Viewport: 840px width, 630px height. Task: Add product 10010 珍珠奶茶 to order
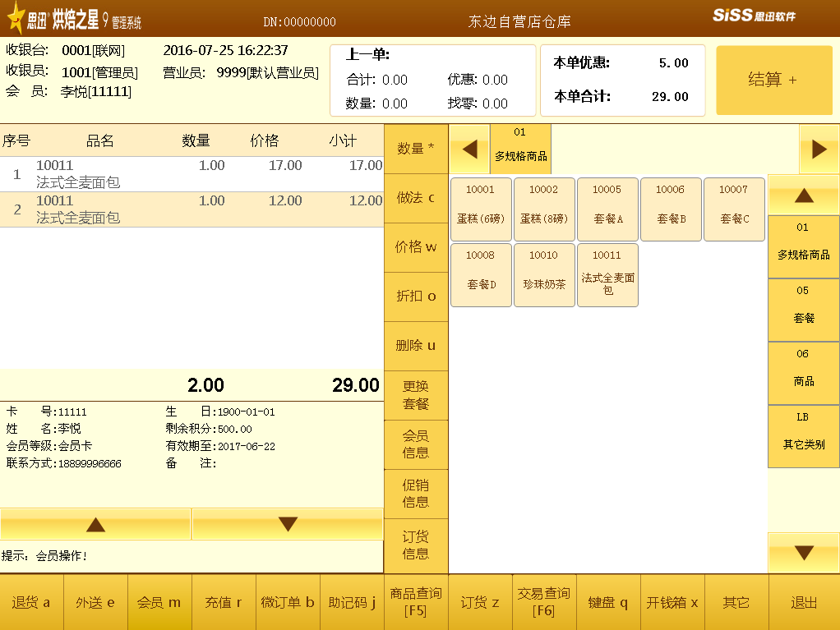click(544, 274)
